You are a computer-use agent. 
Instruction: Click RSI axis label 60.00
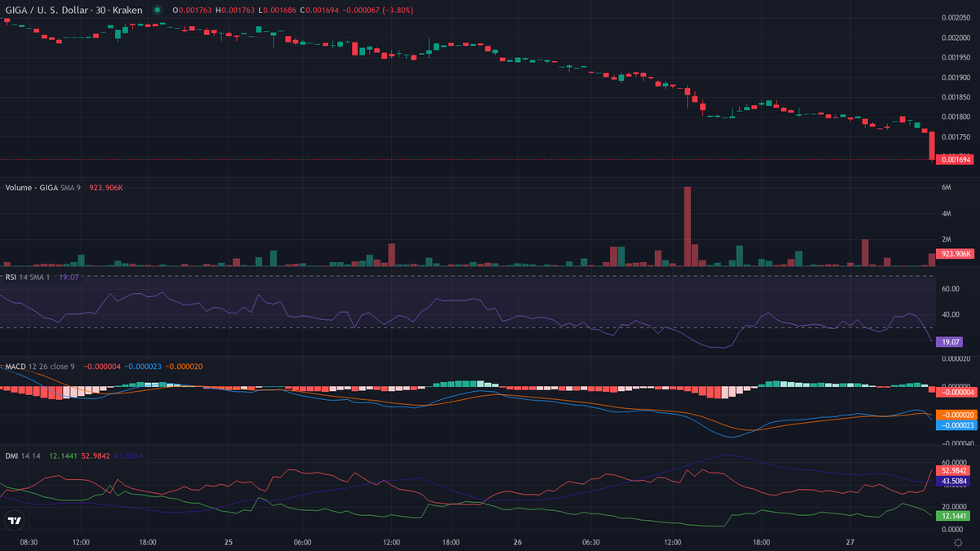(x=950, y=289)
